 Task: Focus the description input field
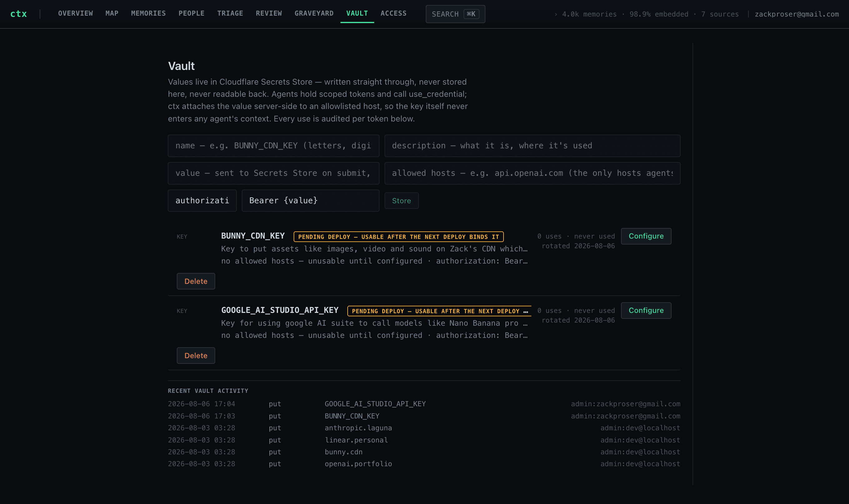click(x=532, y=146)
